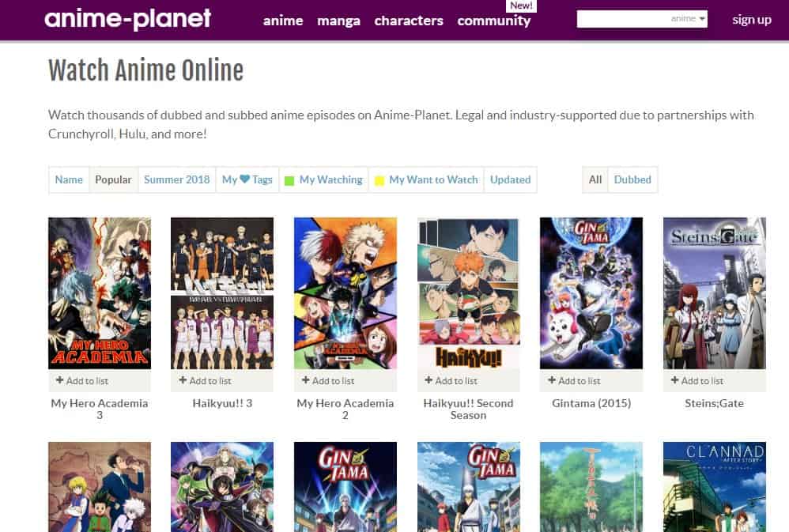Expand the anime search type dropdown
The height and width of the screenshot is (532, 789).
click(x=689, y=19)
